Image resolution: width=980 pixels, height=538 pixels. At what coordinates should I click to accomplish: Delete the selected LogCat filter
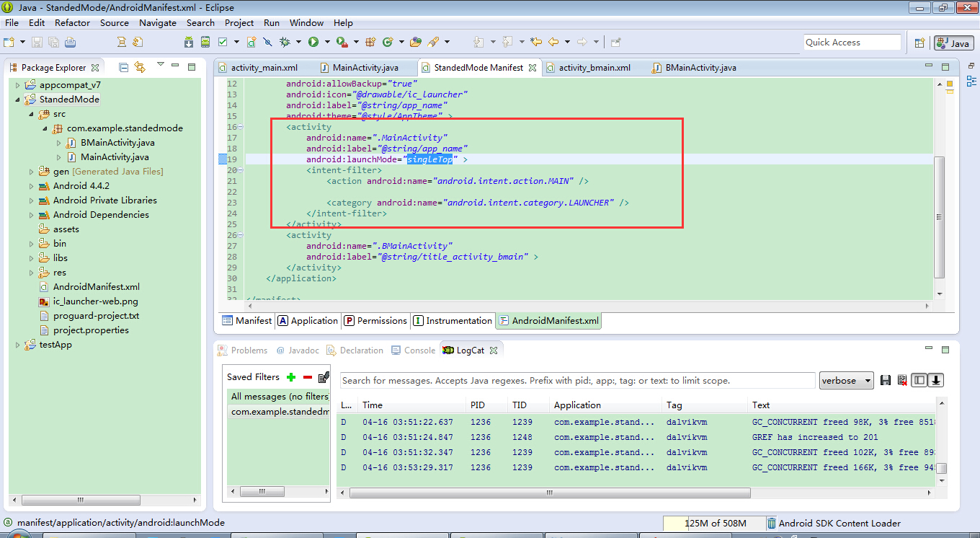[x=308, y=377]
